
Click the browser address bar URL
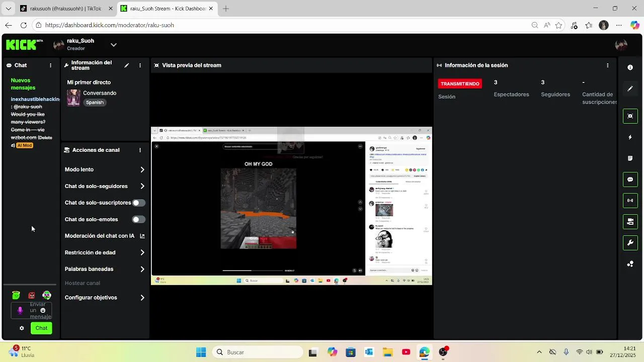(x=110, y=25)
